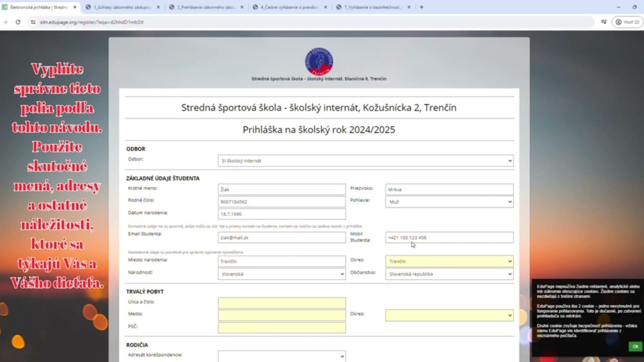Image resolution: width=644 pixels, height=362 pixels.
Task: Expand the Odbor dropdown
Action: point(366,161)
